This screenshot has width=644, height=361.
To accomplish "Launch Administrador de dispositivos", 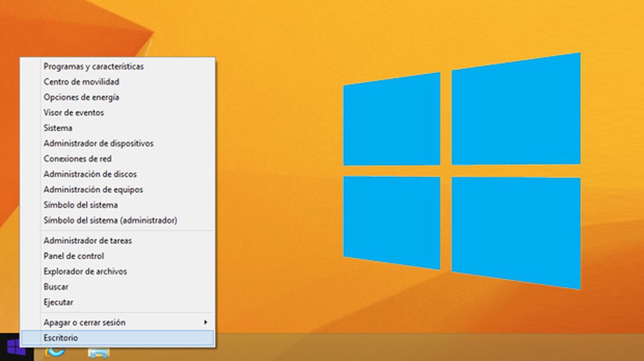I will (x=99, y=143).
